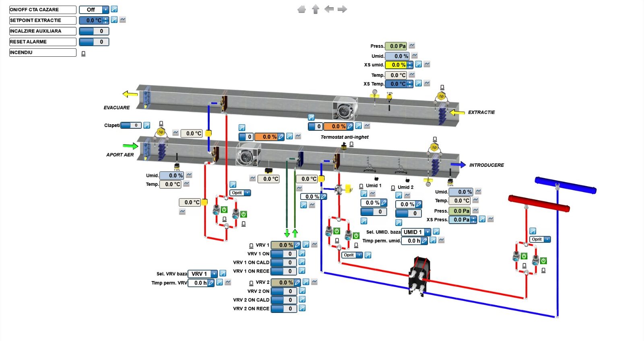Toggle the INCALZIRE AUXILIARA switch
644x341 pixels.
click(94, 31)
